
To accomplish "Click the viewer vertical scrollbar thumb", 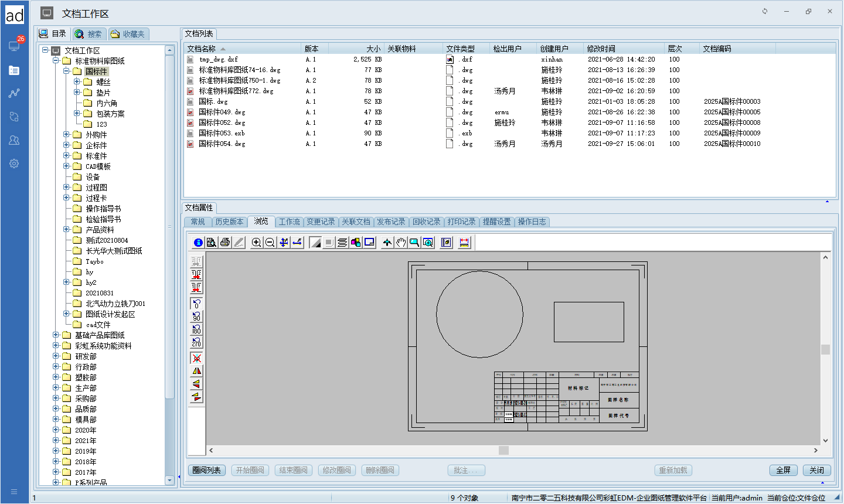I will coord(825,349).
